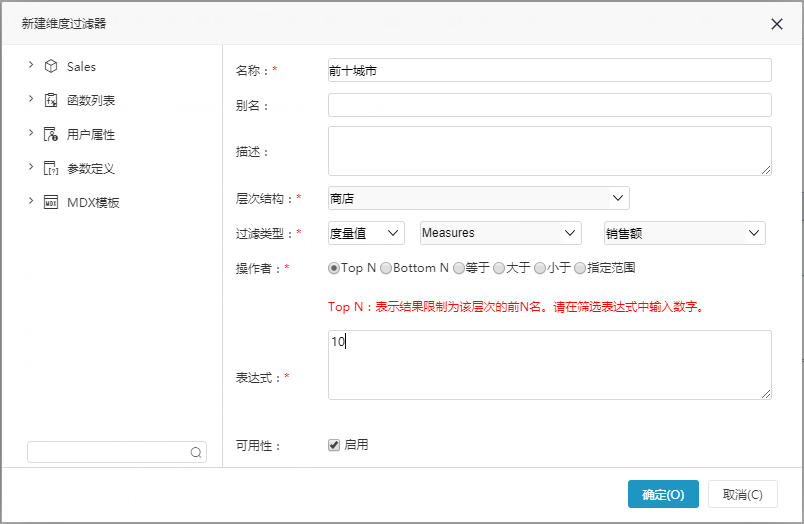The width and height of the screenshot is (804, 524).
Task: Click the 函数列表 function list icon
Action: pyautogui.click(x=51, y=100)
